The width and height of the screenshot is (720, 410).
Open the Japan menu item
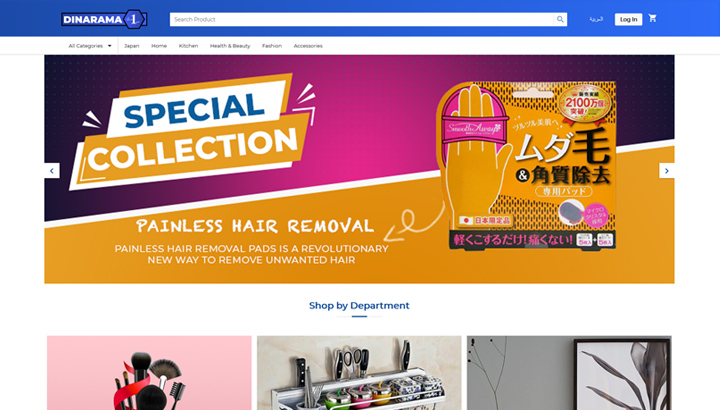[132, 46]
